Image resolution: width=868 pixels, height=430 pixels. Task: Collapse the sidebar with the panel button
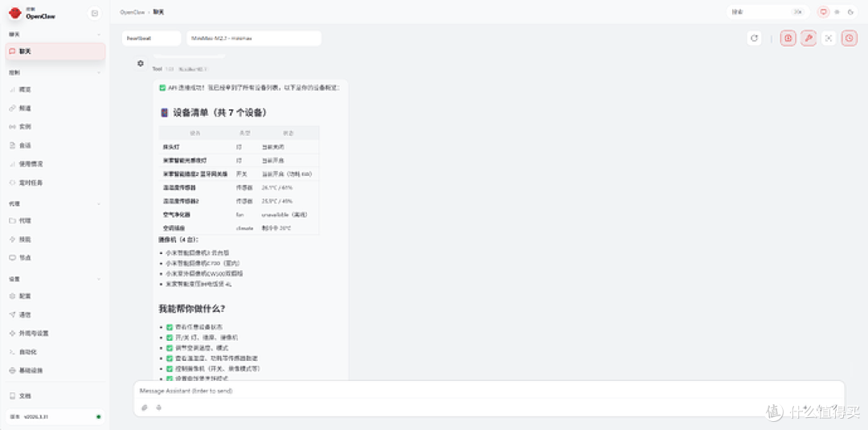click(95, 14)
